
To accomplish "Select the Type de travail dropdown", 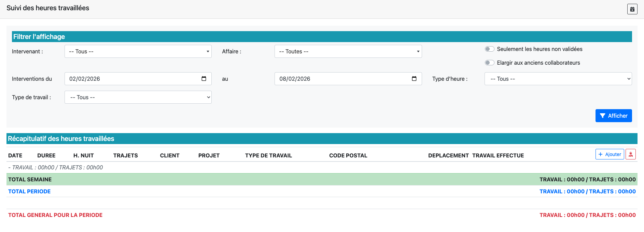I will [x=138, y=97].
